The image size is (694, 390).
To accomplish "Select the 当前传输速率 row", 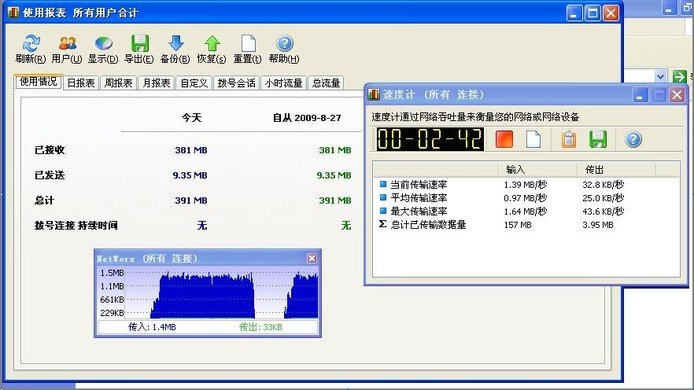I will point(527,184).
